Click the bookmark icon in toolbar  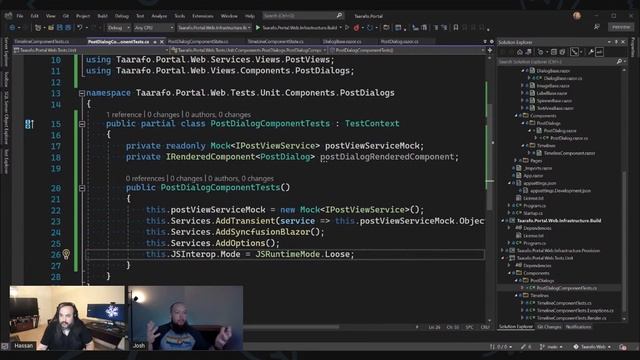[x=456, y=28]
